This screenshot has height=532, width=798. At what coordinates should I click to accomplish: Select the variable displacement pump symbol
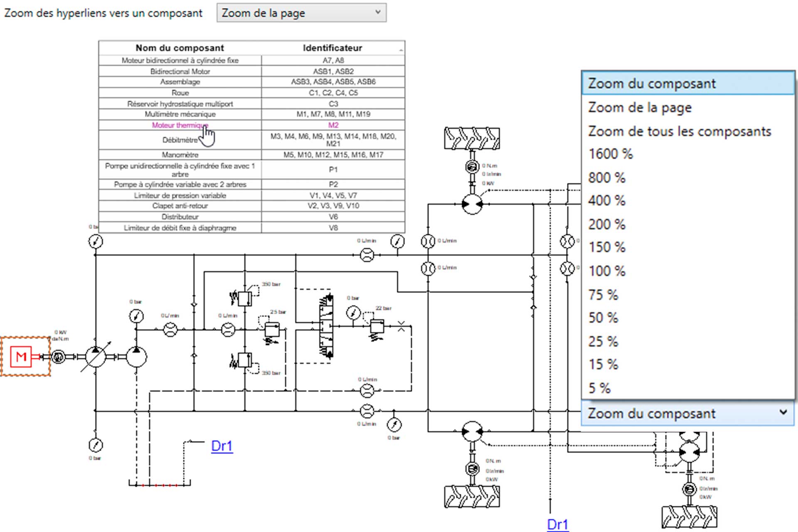click(x=96, y=357)
